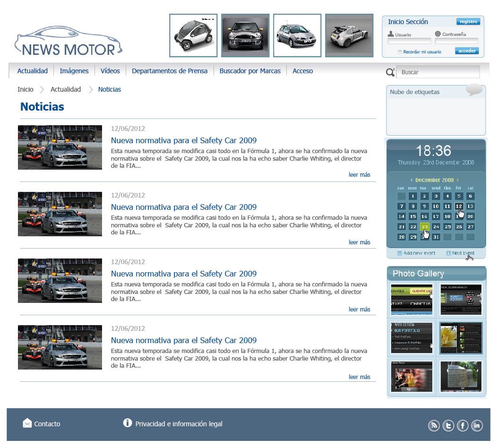Select day 1 in the calendar

[x=413, y=196]
